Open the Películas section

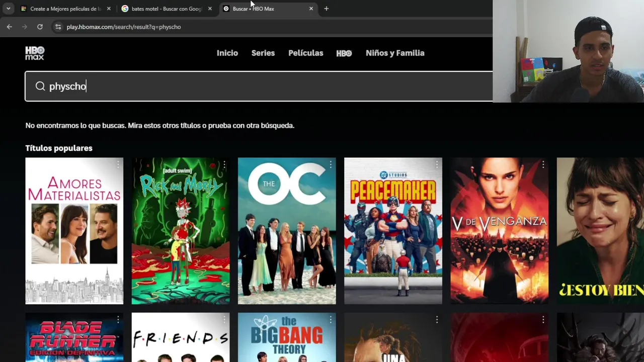(x=306, y=53)
